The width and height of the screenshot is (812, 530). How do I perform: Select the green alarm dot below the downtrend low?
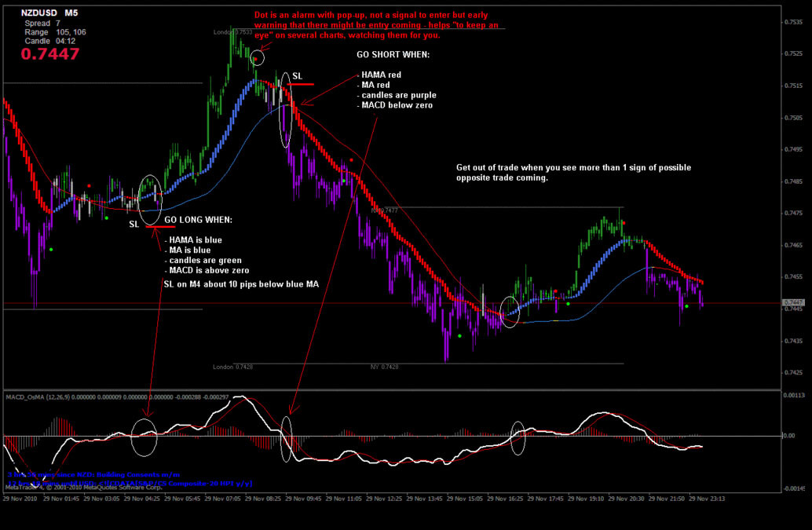tap(459, 335)
